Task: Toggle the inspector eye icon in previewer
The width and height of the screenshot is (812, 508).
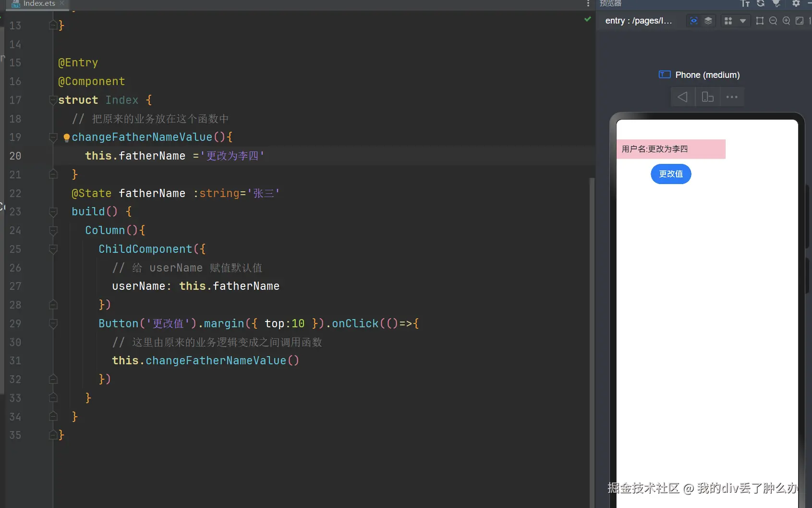Action: [693, 21]
